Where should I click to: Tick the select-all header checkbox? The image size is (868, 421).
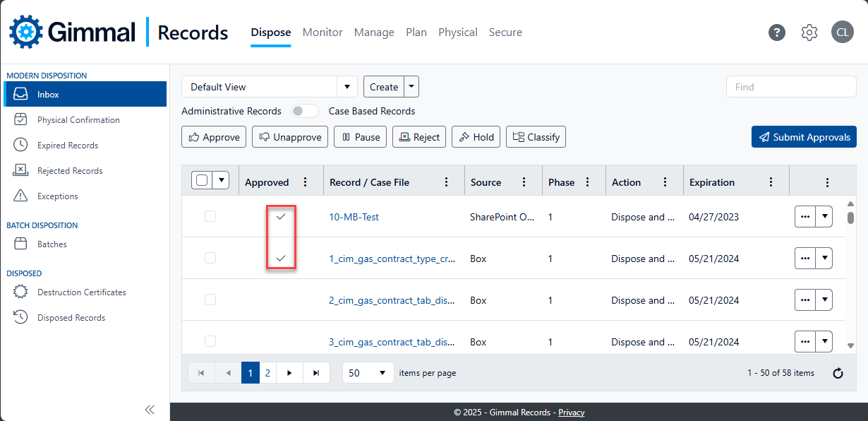pos(202,180)
